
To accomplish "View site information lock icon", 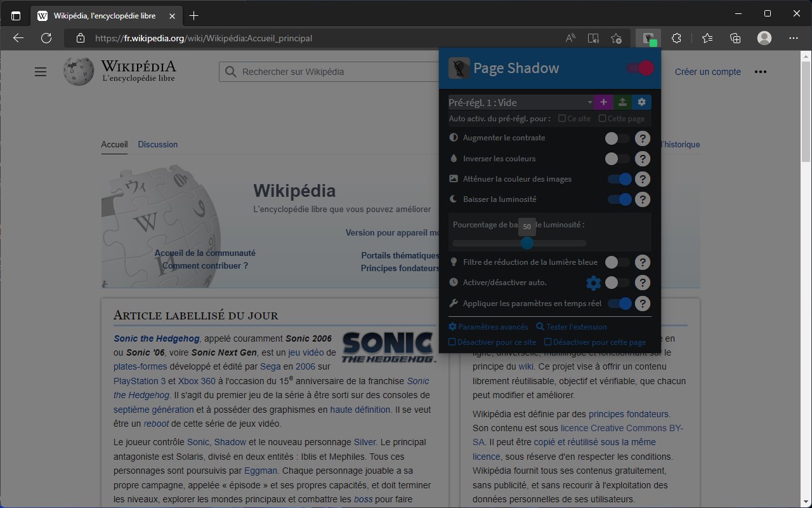I will [80, 38].
